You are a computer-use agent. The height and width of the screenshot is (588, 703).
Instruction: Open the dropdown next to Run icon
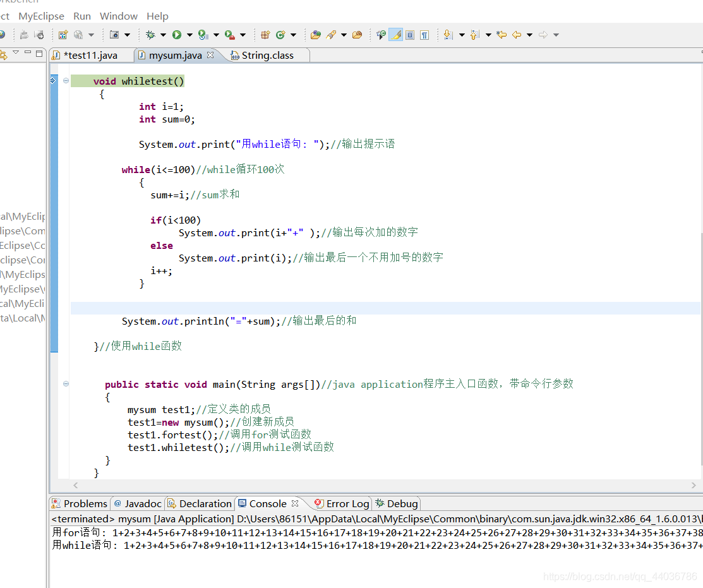[189, 35]
